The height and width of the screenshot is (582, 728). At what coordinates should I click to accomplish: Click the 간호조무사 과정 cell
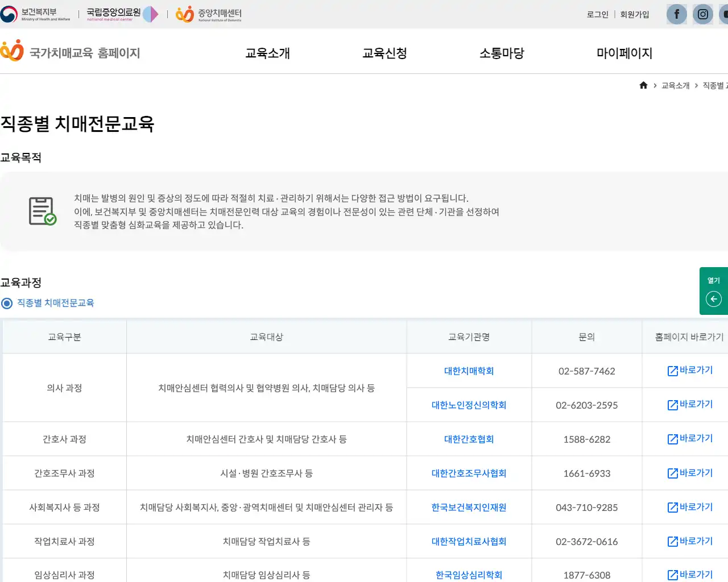pos(64,473)
